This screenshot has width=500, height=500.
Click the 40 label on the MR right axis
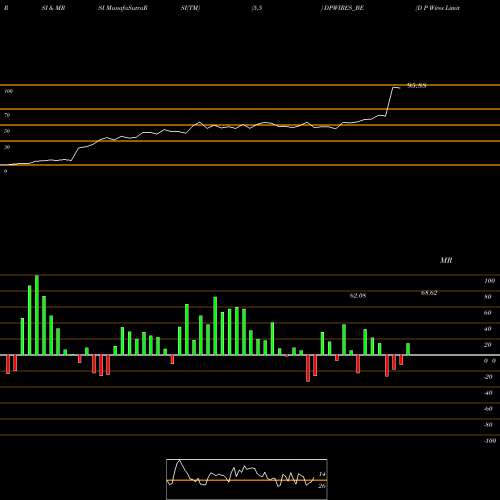(488, 329)
